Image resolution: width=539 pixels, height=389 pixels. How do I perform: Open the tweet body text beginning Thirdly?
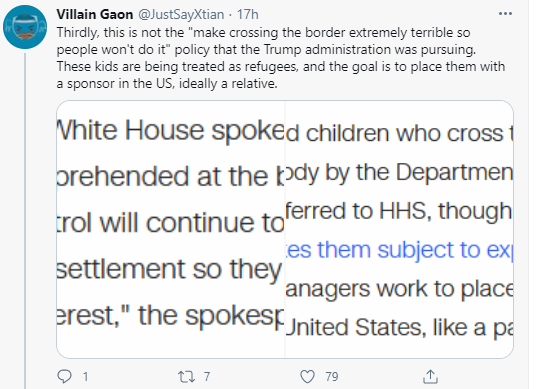point(280,58)
